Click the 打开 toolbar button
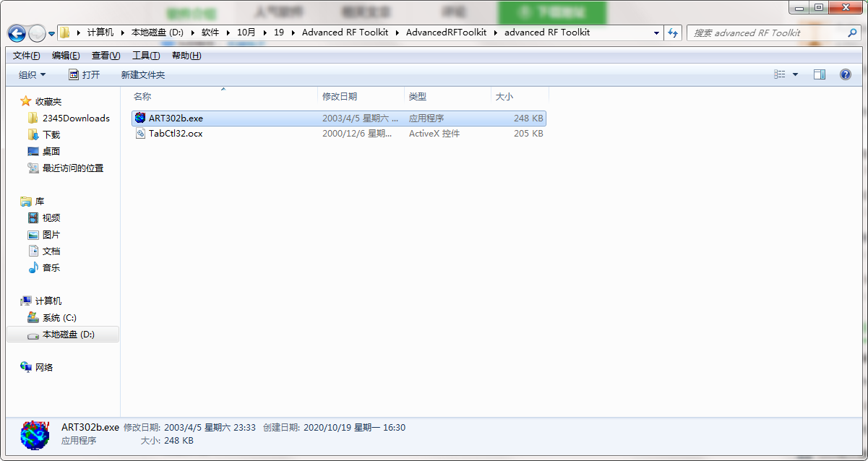Image resolution: width=868 pixels, height=461 pixels. click(86, 74)
